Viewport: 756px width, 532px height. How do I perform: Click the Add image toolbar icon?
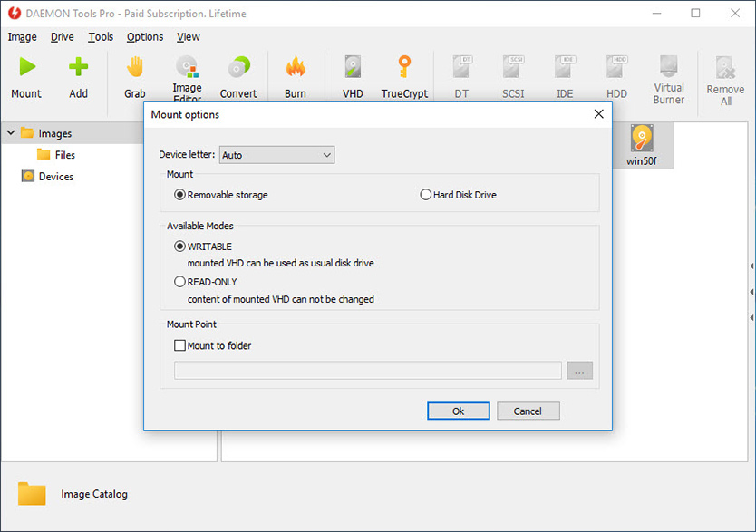click(78, 67)
